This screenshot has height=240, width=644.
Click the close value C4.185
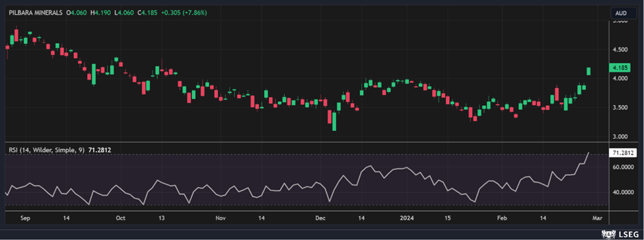[148, 13]
